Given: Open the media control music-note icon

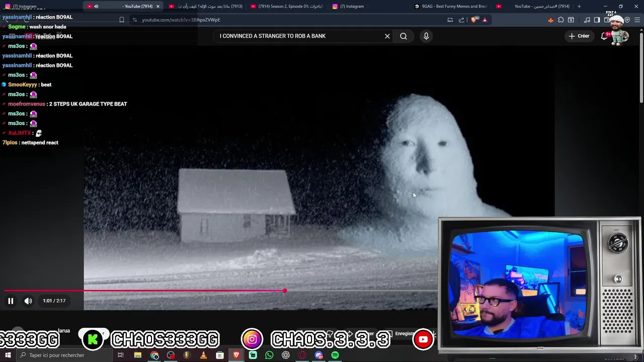Looking at the screenshot, I should [587, 20].
